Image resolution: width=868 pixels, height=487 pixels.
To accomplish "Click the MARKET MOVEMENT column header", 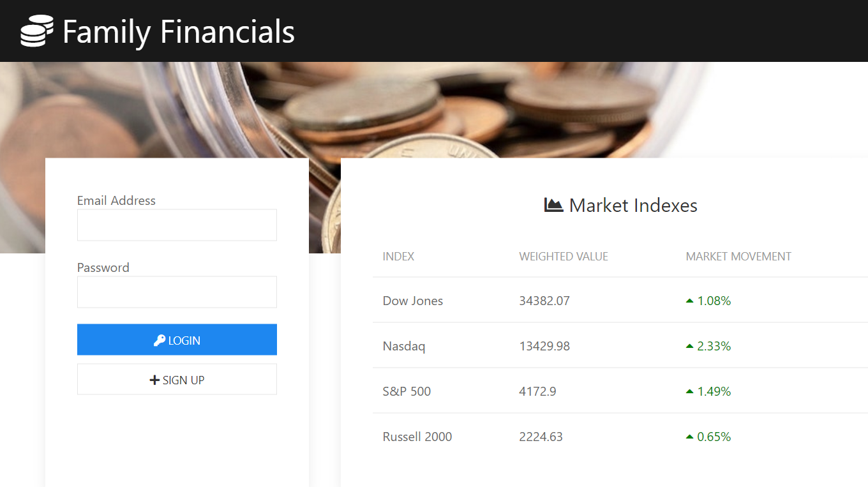I will (x=738, y=257).
